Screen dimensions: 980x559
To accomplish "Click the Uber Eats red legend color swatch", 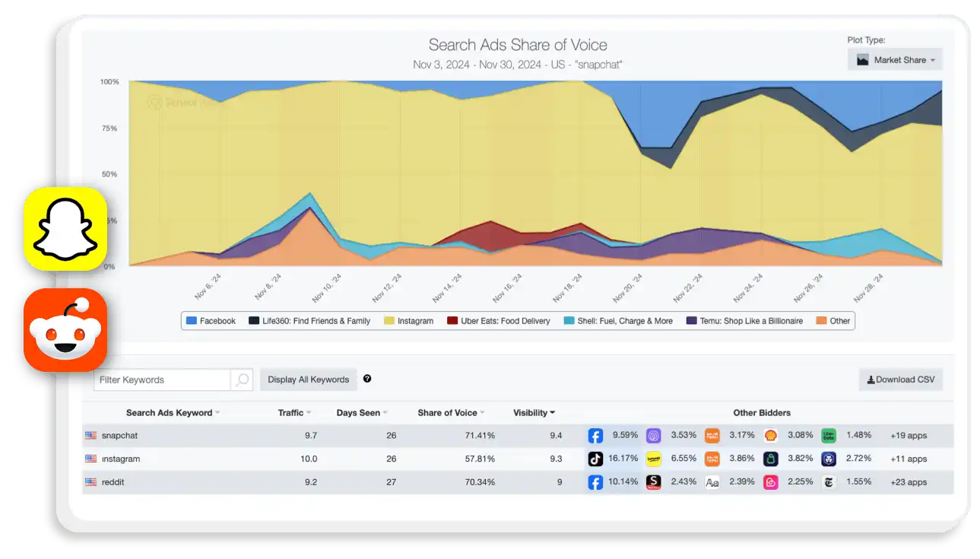I will 454,320.
